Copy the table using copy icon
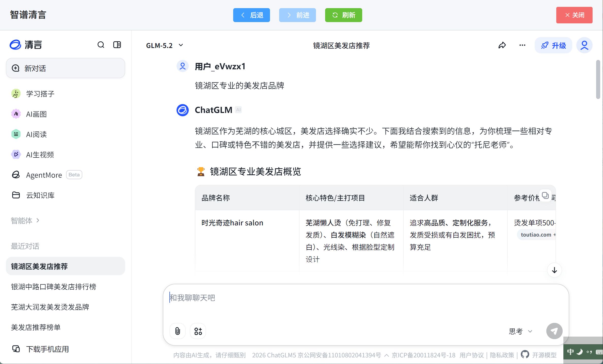 545,196
